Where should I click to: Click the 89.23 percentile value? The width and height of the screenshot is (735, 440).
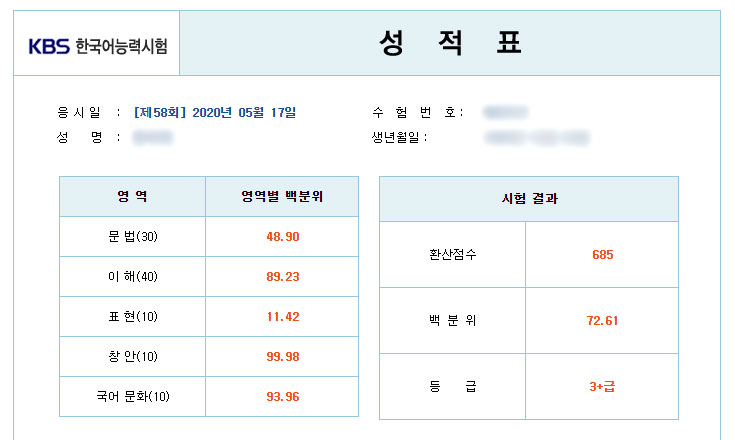(x=282, y=277)
